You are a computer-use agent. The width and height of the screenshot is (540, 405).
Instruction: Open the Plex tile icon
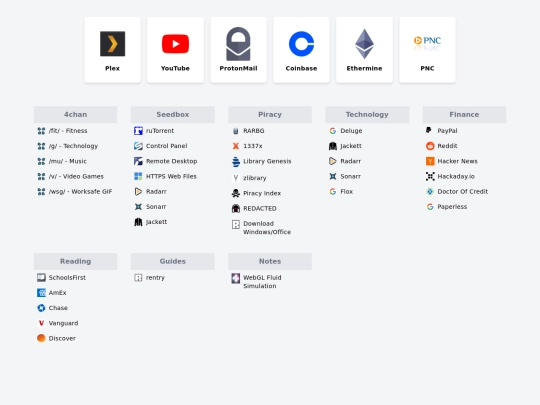point(112,44)
